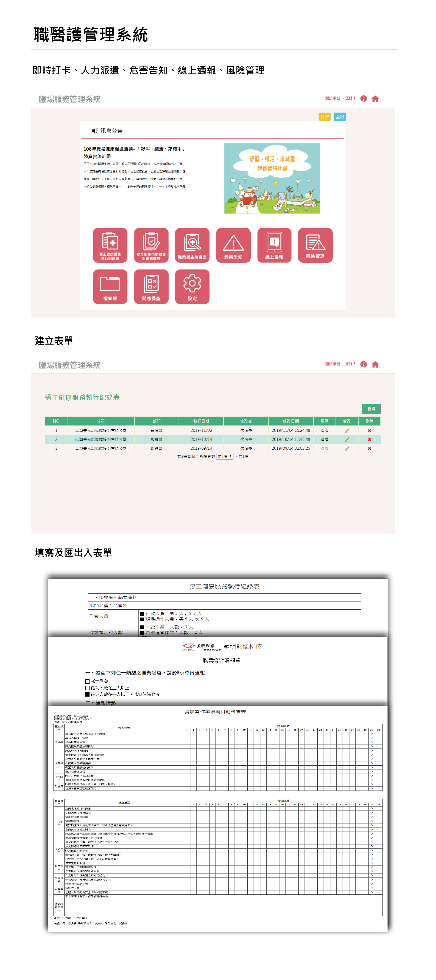Open the 檔案庫 folder tile
The height and width of the screenshot is (980, 436).
click(x=110, y=287)
